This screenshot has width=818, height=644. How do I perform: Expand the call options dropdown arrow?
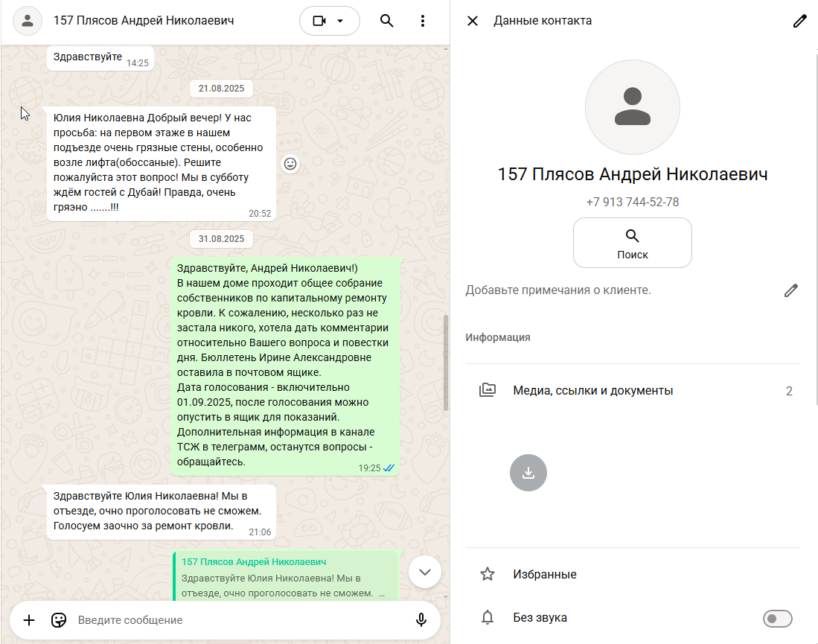pyautogui.click(x=340, y=21)
